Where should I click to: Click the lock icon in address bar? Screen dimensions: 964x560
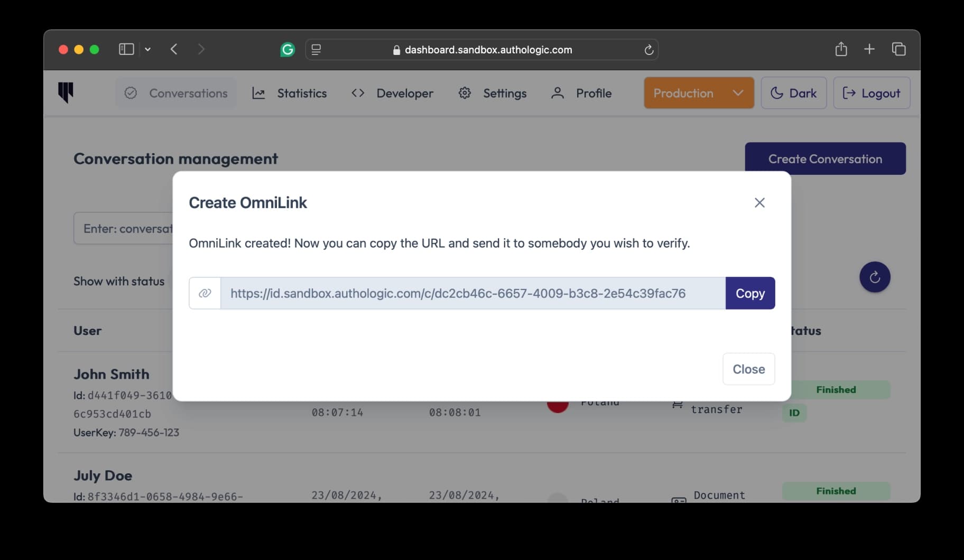pos(396,50)
